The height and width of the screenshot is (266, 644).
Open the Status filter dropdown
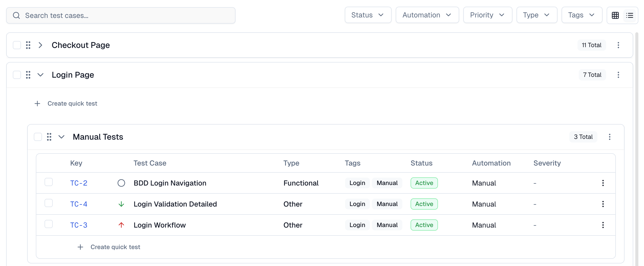click(x=368, y=15)
